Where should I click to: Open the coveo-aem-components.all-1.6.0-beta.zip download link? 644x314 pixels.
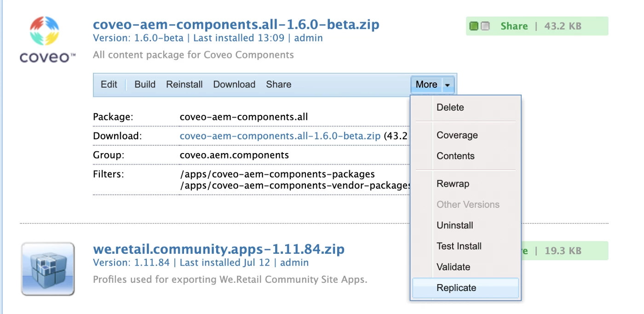(280, 136)
